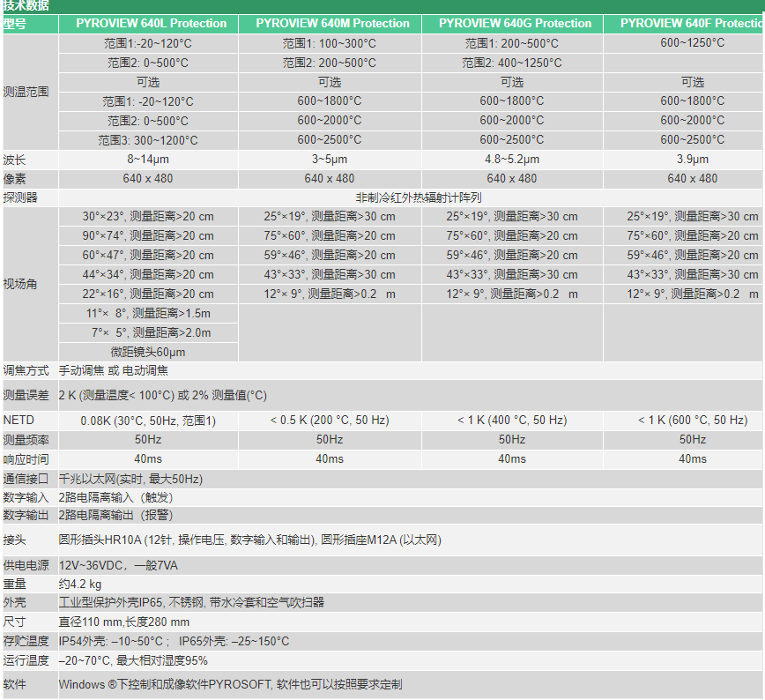765x700 pixels.
Task: Select cell 范围1: 100~300°C
Action: [330, 43]
